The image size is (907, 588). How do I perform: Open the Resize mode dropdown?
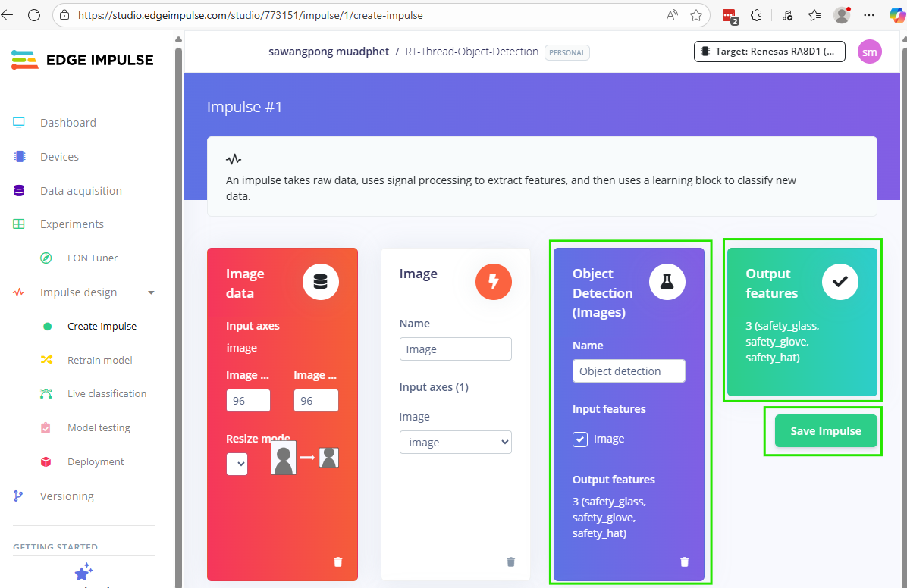point(237,464)
